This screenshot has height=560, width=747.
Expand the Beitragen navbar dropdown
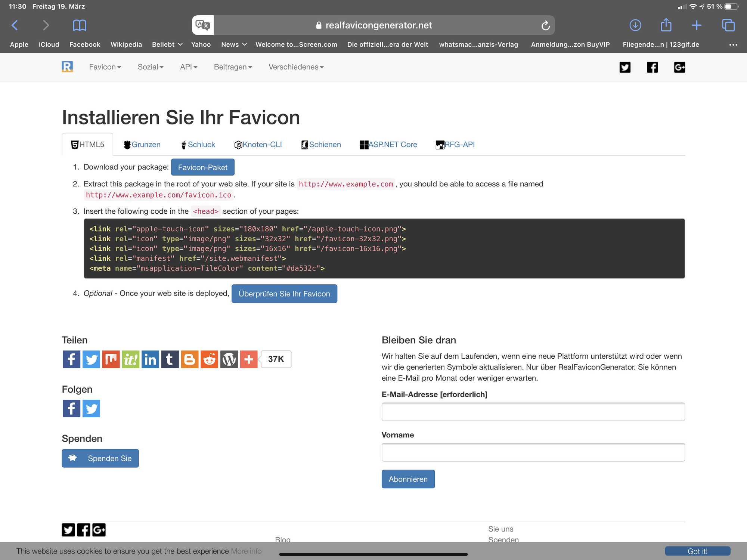233,67
